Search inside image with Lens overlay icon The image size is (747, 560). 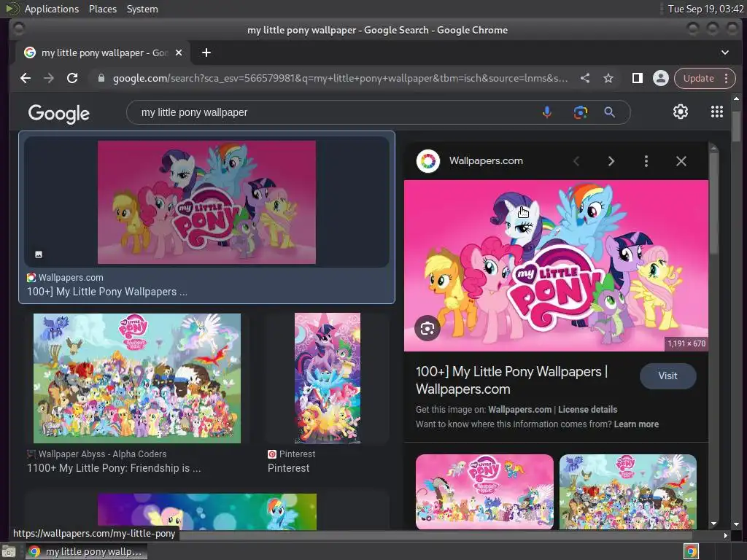[427, 329]
